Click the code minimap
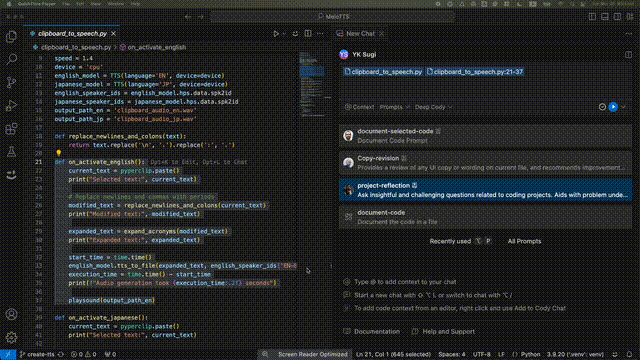Screen dimensions: 640x360 [312, 86]
